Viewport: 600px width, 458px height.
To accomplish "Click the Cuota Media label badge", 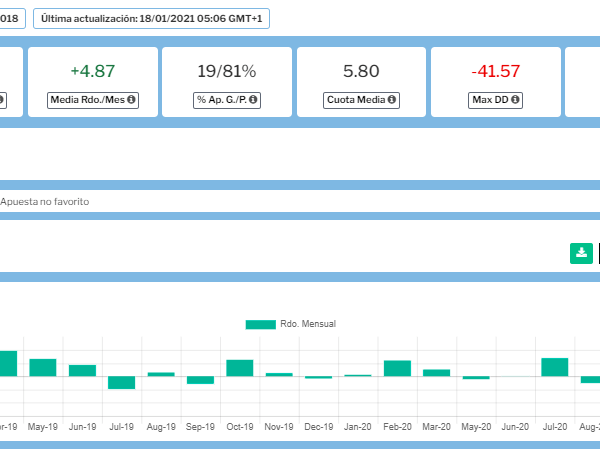I will pos(361,100).
